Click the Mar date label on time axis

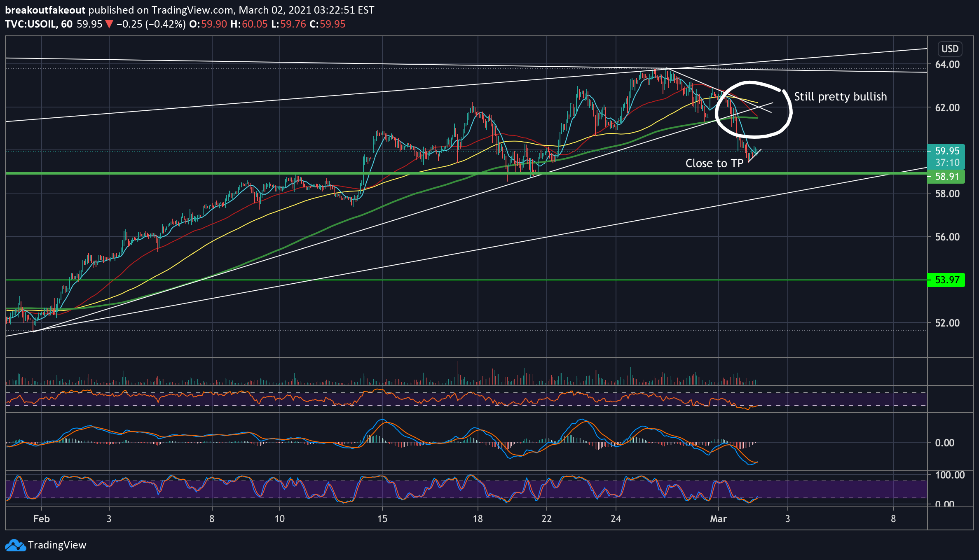point(718,519)
